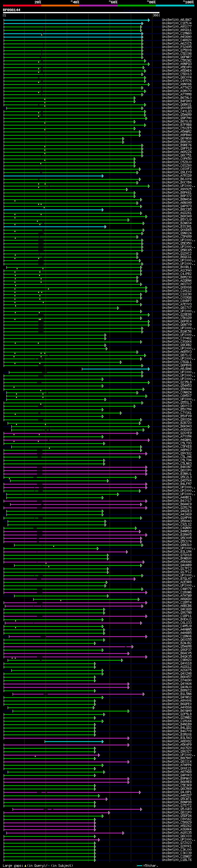Select the UniRef100_C1BLT6 label
197x868 pixels.
tap(177, 860)
